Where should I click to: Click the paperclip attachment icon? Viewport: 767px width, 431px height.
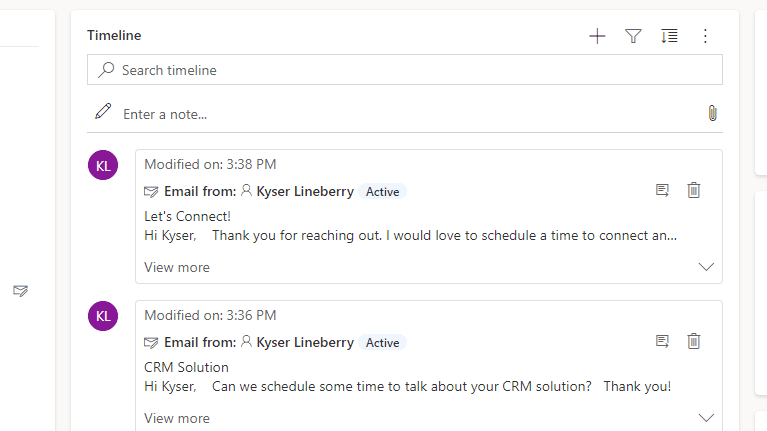[x=712, y=114]
